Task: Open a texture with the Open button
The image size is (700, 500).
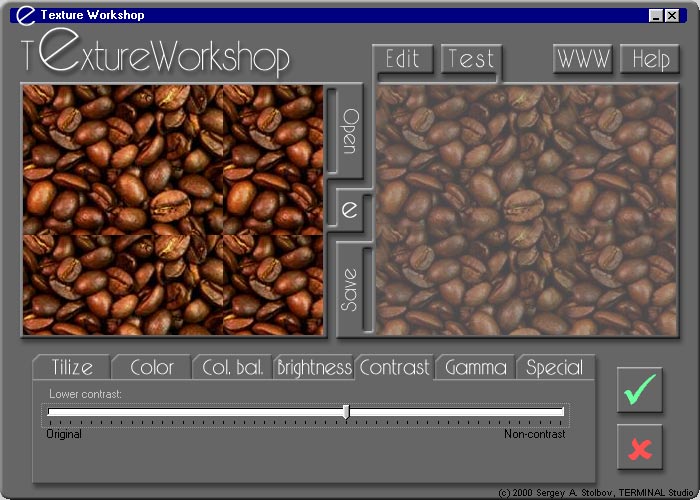Action: [x=350, y=131]
